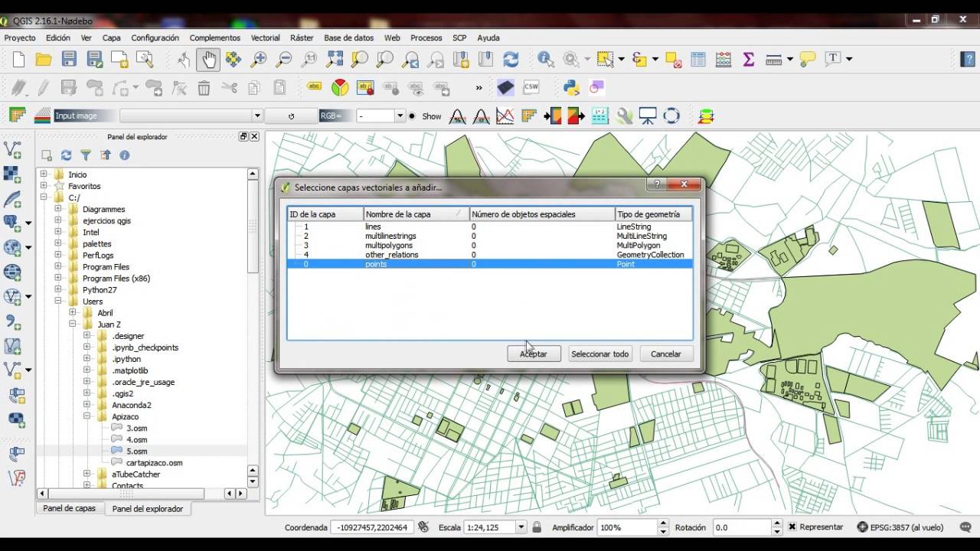Viewport: 980px width, 551px height.
Task: Click the Aceptar button
Action: click(x=534, y=354)
